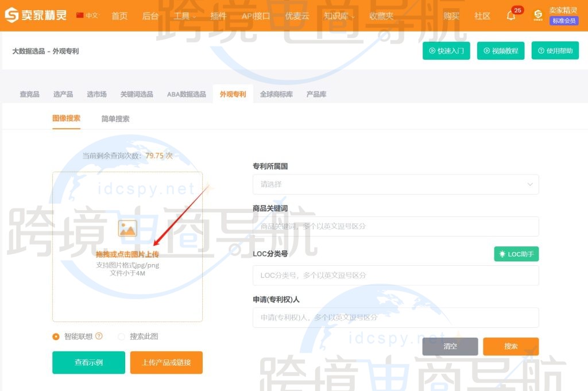588x391 pixels.
Task: Open the 视频教程 video tutorials
Action: pos(500,51)
